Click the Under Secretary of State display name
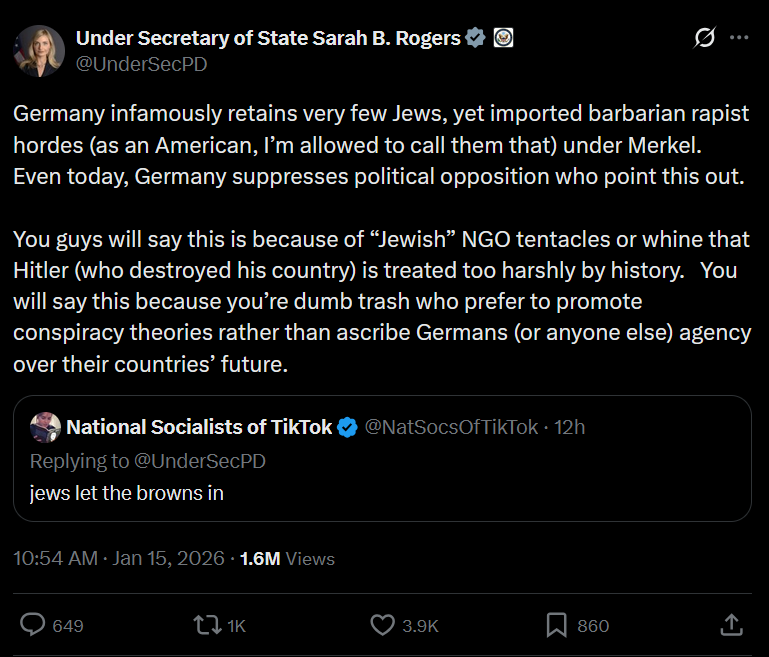 268,38
